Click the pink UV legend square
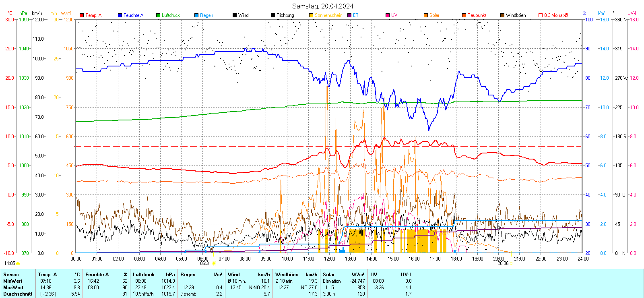The width and height of the screenshot is (644, 298). pyautogui.click(x=388, y=15)
